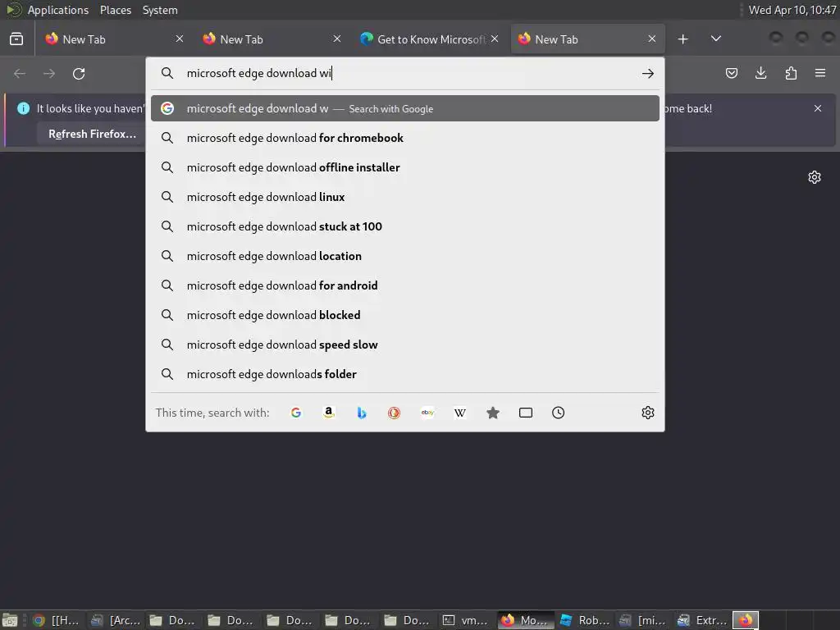
Task: Choose suggestion 'download stuck at 100'
Action: point(405,226)
